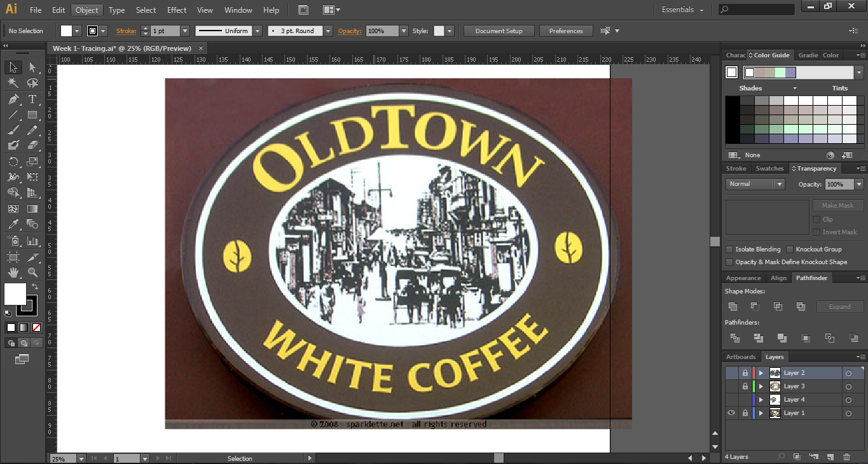Toggle visibility box for Layer 2
The width and height of the screenshot is (868, 464).
pos(731,373)
